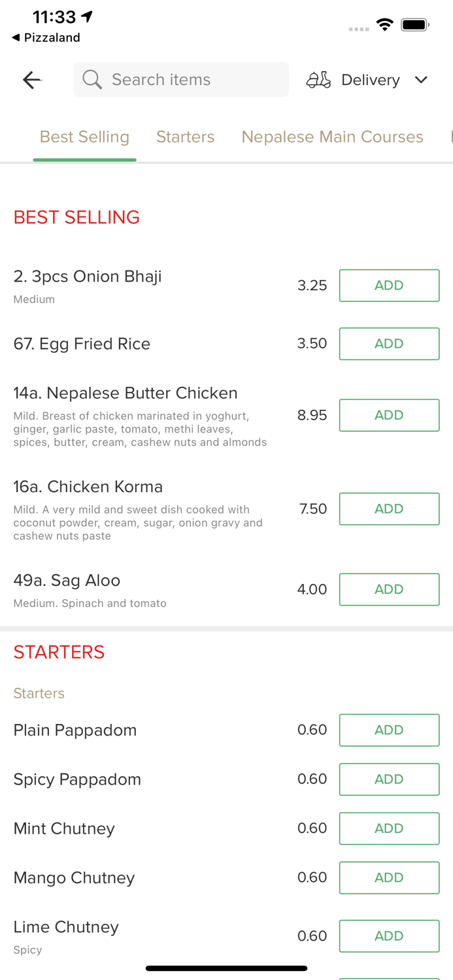Viewport: 453px width, 980px height.
Task: Tap the delivery scooter icon
Action: (318, 80)
